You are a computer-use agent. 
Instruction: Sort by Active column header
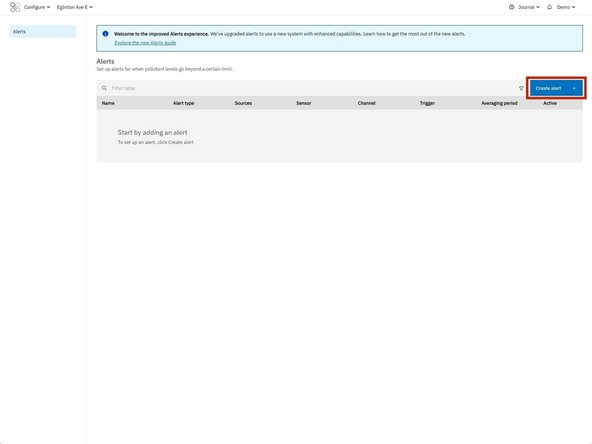[550, 103]
